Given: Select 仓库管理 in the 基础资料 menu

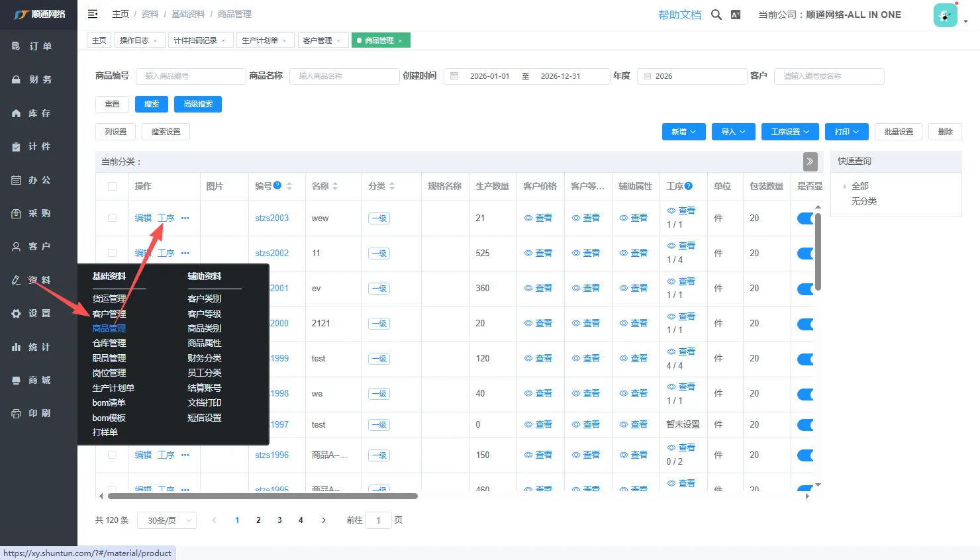Looking at the screenshot, I should (109, 343).
